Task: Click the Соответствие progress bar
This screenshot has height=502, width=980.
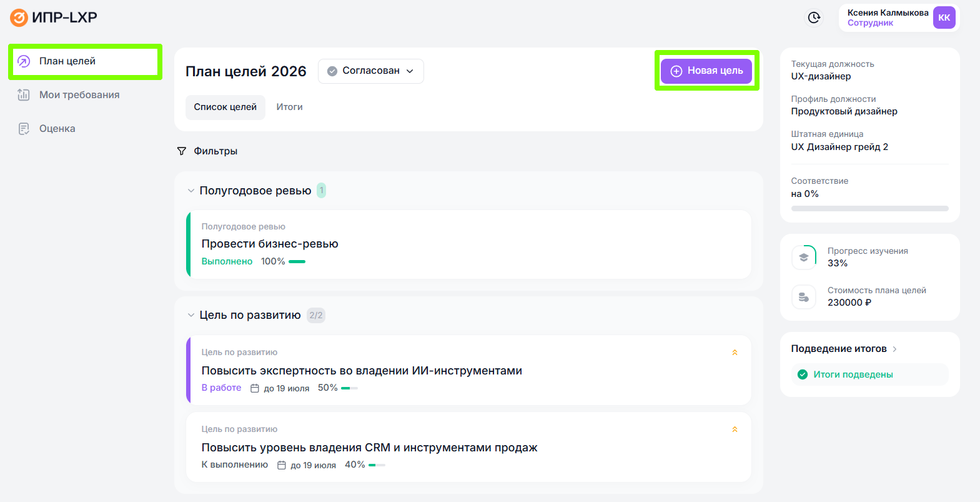Action: tap(869, 208)
